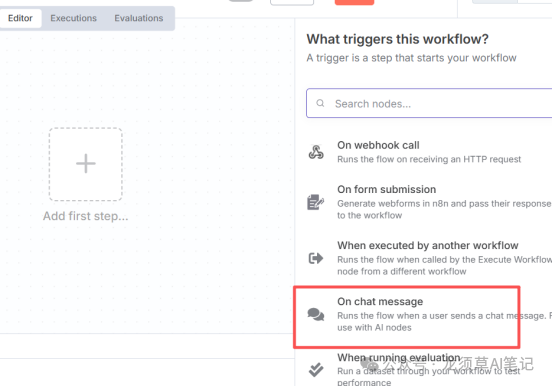The height and width of the screenshot is (386, 552).
Task: Click 'A trigger is a step that starts your workflow'
Action: point(411,58)
